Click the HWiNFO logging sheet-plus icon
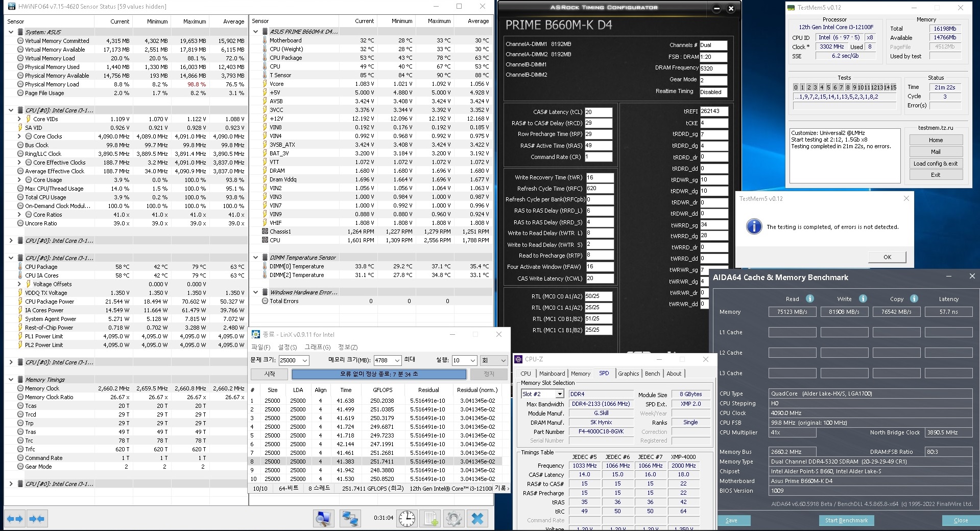980x531 pixels. 431,519
